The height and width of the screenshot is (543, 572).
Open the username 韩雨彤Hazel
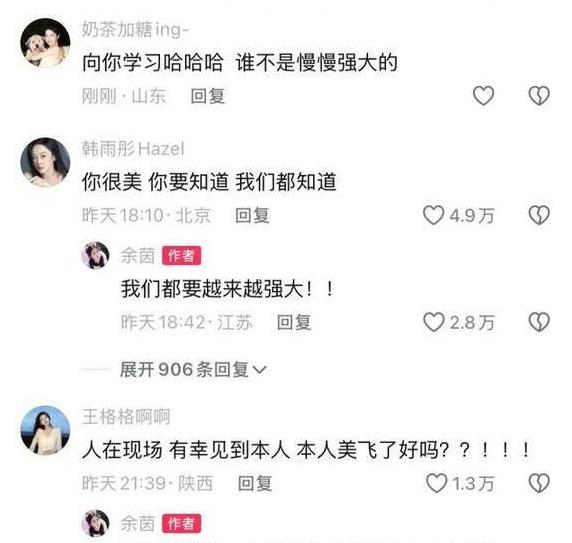coord(133,149)
